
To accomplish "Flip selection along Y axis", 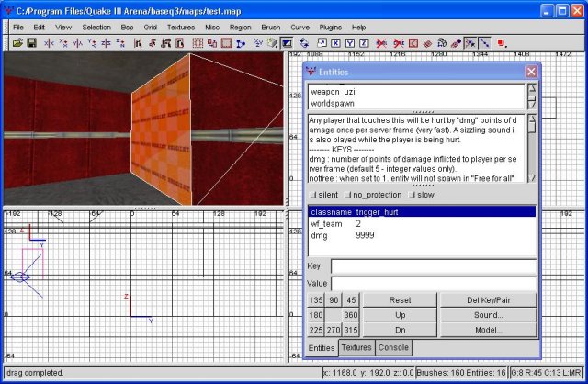I will click(77, 43).
